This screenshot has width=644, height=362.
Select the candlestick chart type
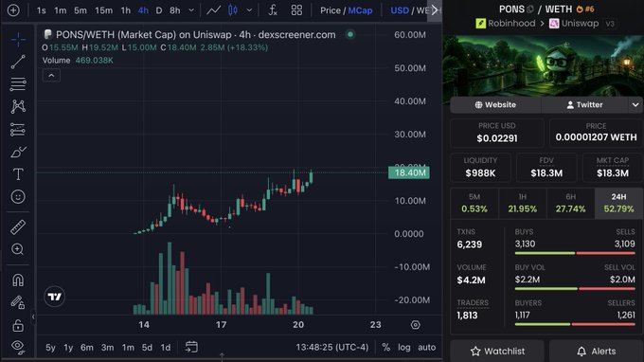pyautogui.click(x=233, y=10)
